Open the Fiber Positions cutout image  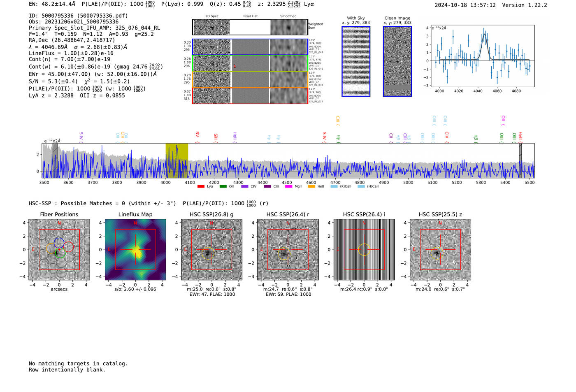[x=59, y=250]
